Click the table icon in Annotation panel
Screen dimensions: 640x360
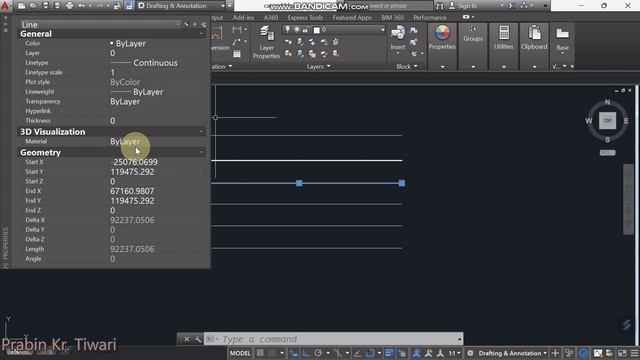coord(237,54)
